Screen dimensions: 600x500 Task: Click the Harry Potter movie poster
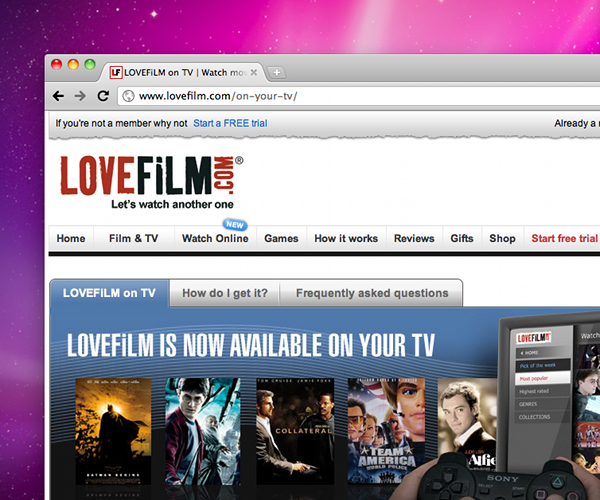click(203, 431)
